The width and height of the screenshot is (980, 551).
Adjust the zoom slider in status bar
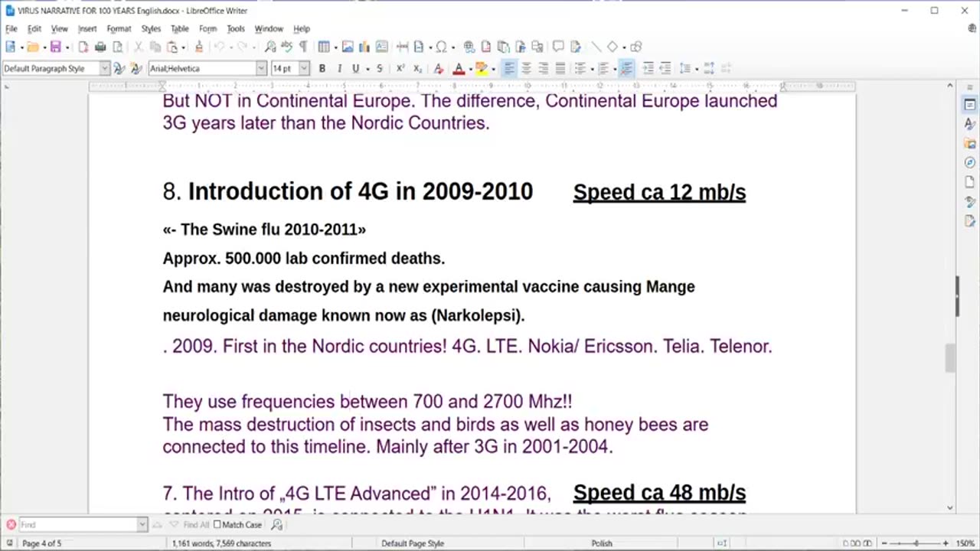[x=916, y=543]
